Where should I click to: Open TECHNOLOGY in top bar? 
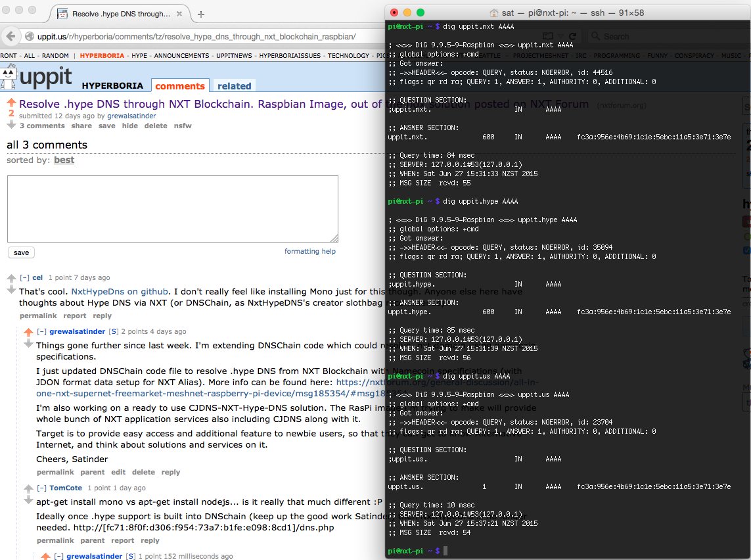(349, 56)
